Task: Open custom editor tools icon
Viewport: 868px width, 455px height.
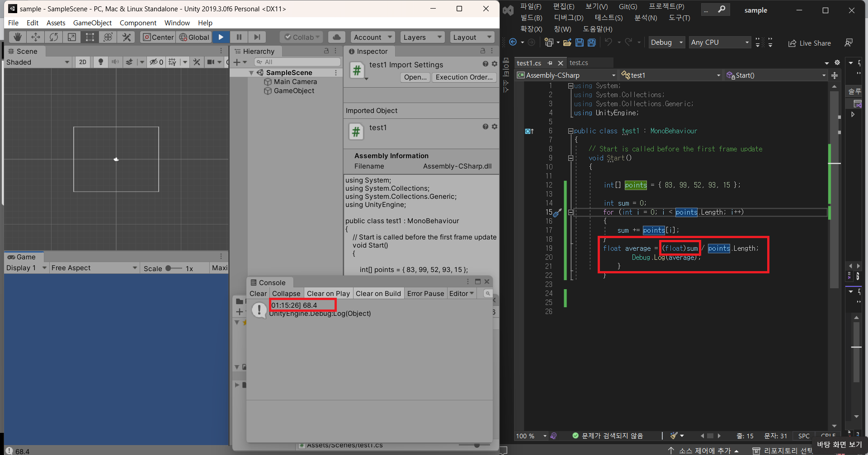Action: tap(127, 37)
